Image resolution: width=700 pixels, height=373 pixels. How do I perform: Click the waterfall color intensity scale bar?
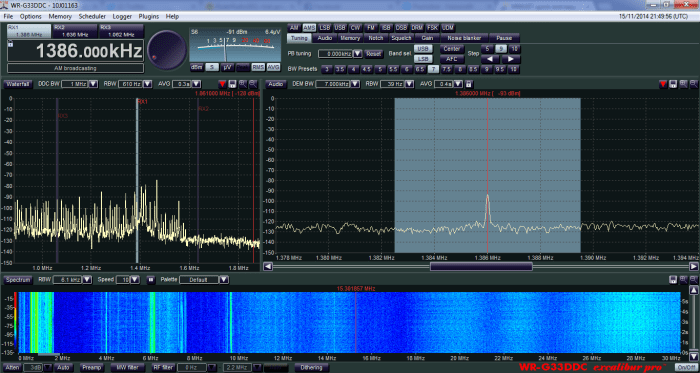point(15,322)
